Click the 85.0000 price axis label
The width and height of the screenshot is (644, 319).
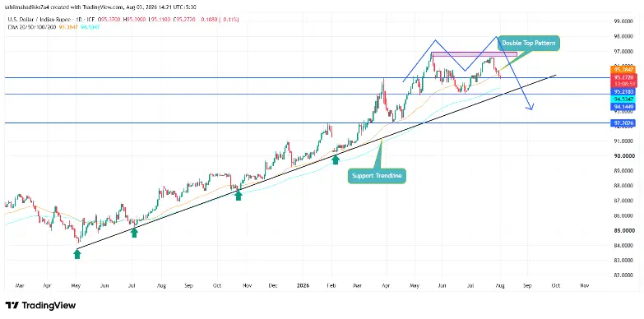(x=624, y=230)
